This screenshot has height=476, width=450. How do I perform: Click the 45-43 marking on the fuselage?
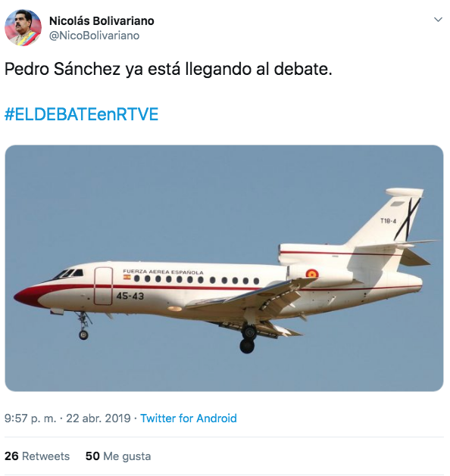click(130, 296)
